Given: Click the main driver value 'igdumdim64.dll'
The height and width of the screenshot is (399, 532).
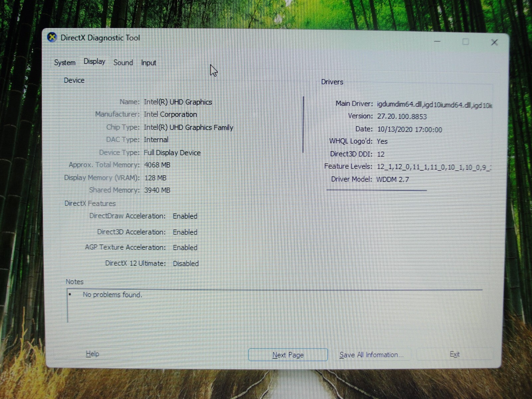Looking at the screenshot, I should [x=399, y=104].
